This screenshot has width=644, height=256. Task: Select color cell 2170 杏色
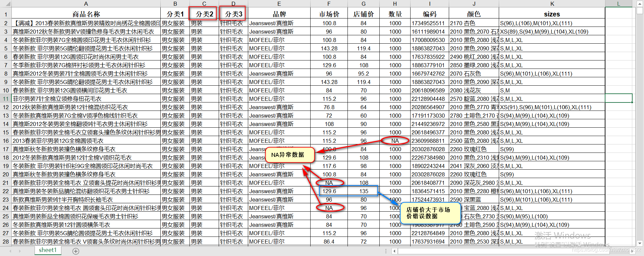click(474, 23)
